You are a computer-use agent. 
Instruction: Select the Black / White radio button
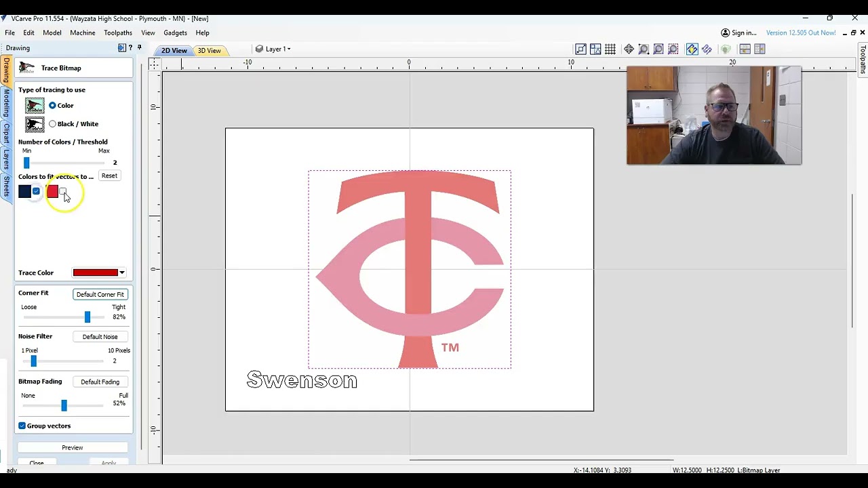(52, 124)
